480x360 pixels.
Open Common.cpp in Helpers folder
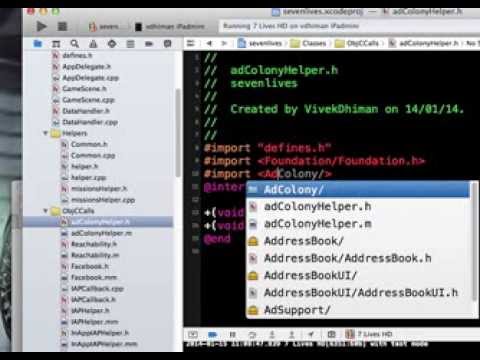(93, 156)
